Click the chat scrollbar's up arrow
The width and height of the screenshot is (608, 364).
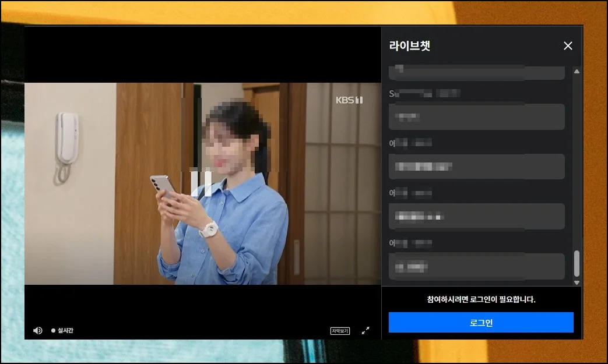577,71
